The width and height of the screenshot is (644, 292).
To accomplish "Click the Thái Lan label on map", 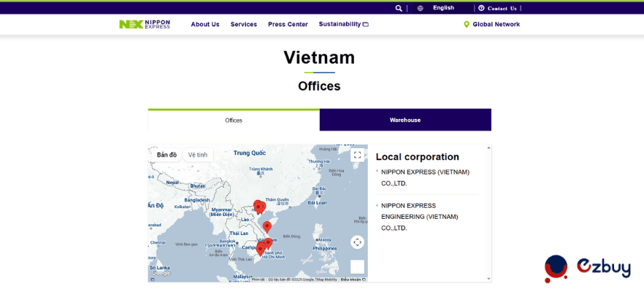I will [238, 233].
